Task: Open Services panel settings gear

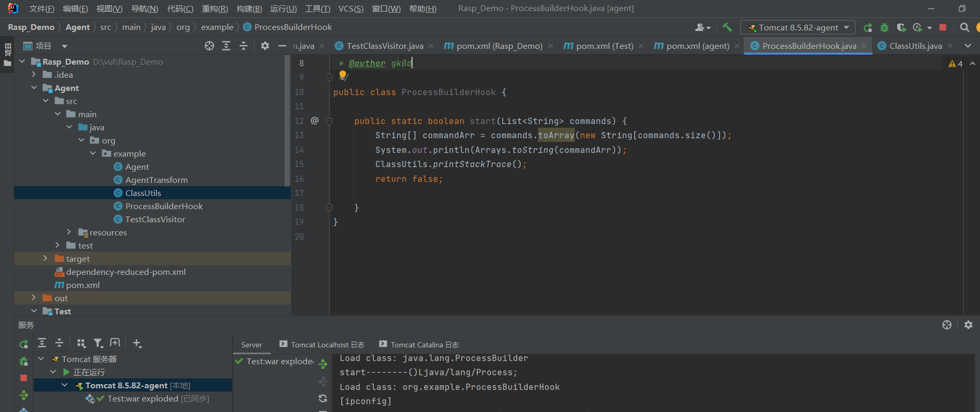Action: [x=968, y=325]
